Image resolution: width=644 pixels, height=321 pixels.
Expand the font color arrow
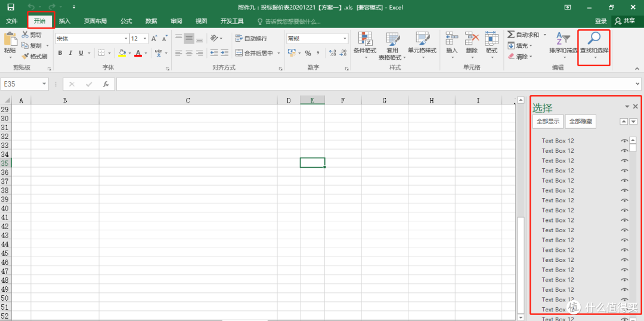[146, 54]
